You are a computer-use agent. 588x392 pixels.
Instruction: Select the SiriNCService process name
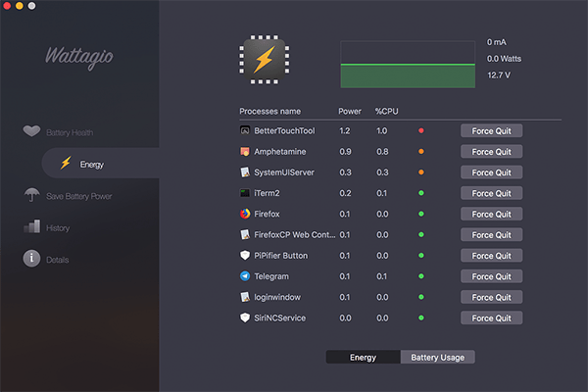tap(279, 318)
